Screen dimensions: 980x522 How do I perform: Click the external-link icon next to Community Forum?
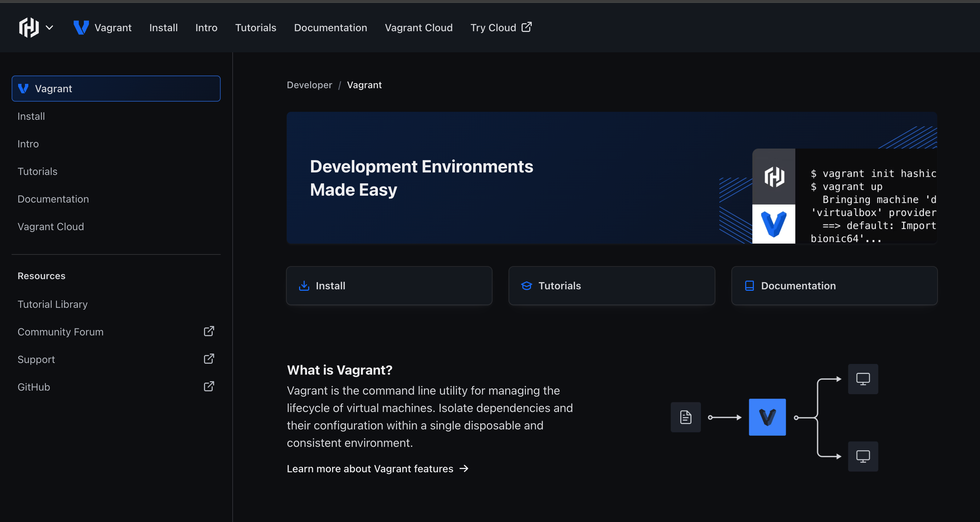(x=209, y=331)
